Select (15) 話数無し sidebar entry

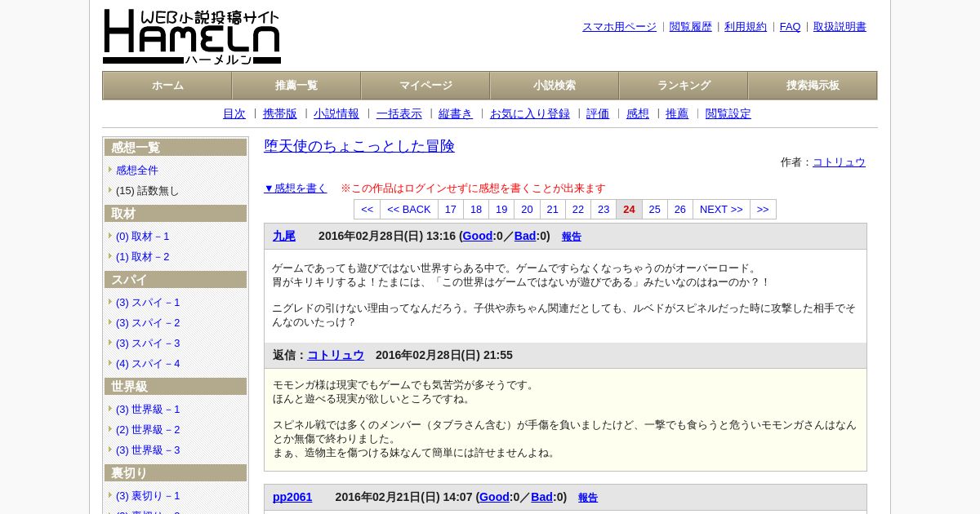pyautogui.click(x=147, y=191)
